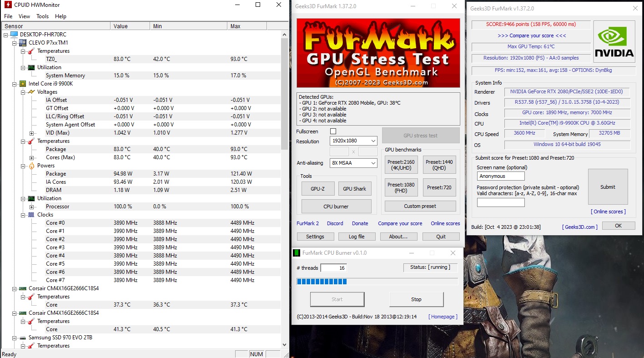
Task: Click the Voltages lightning icon
Action: 31,92
